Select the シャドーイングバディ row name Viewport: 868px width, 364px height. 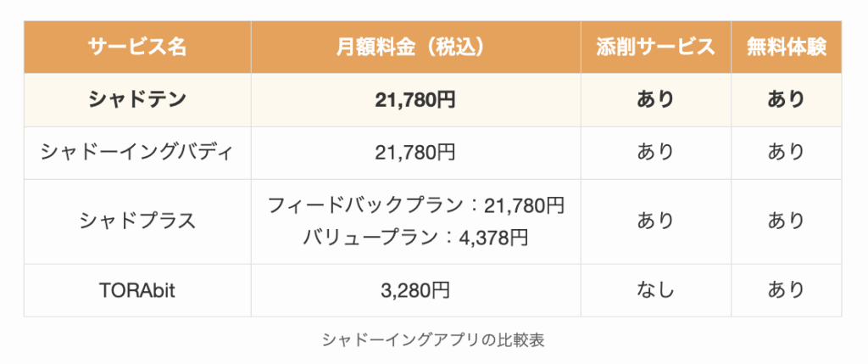(x=137, y=153)
